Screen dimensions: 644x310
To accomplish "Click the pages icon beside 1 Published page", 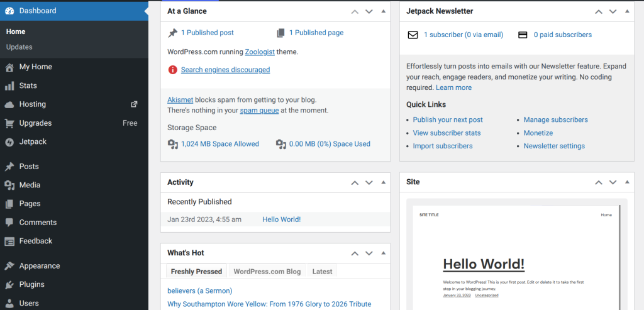I will pos(281,33).
